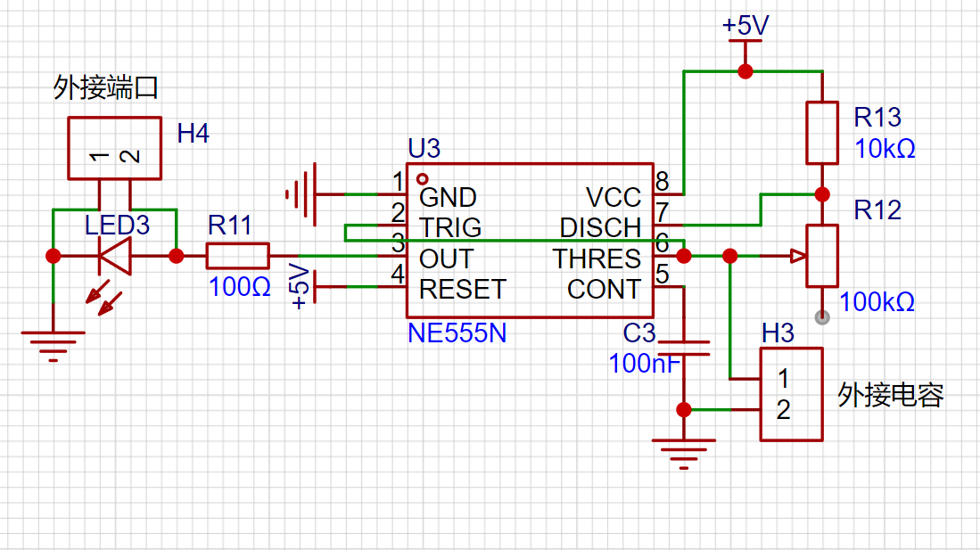The image size is (980, 550).
Task: Click the potentiometer wiper arrow on R12
Action: [x=798, y=256]
